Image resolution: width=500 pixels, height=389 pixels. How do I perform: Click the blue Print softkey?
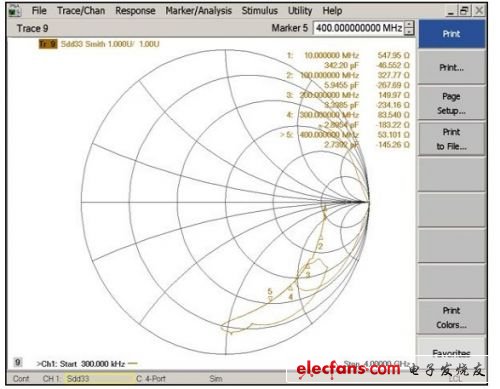pos(452,34)
